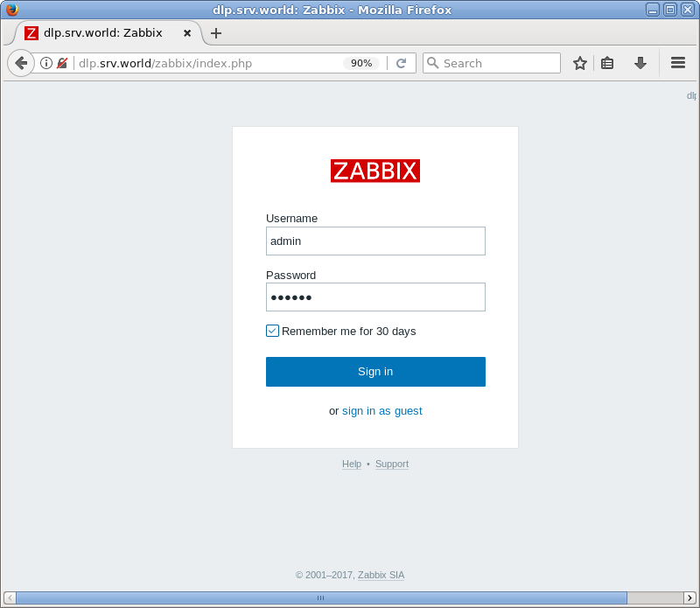Click the ZABBIX logo
Screen dimensions: 700x608
(375, 171)
